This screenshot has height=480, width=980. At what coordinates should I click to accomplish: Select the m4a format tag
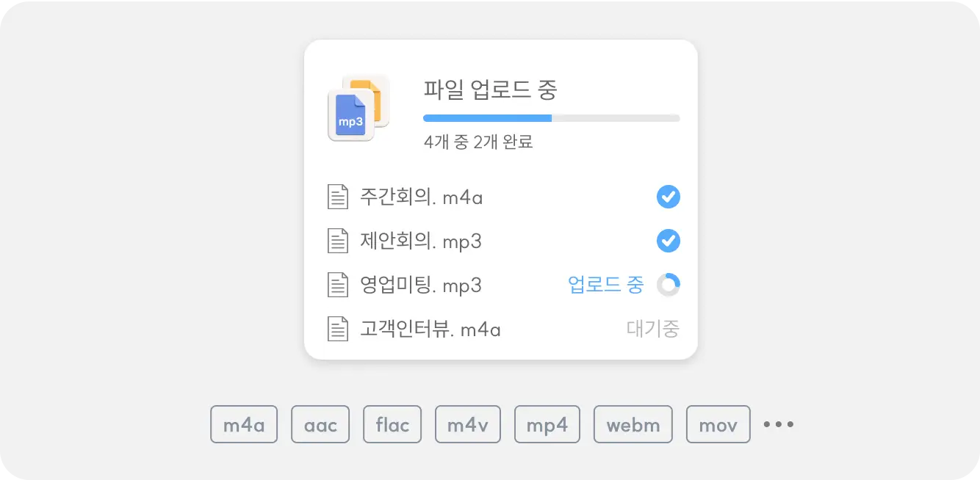click(244, 424)
